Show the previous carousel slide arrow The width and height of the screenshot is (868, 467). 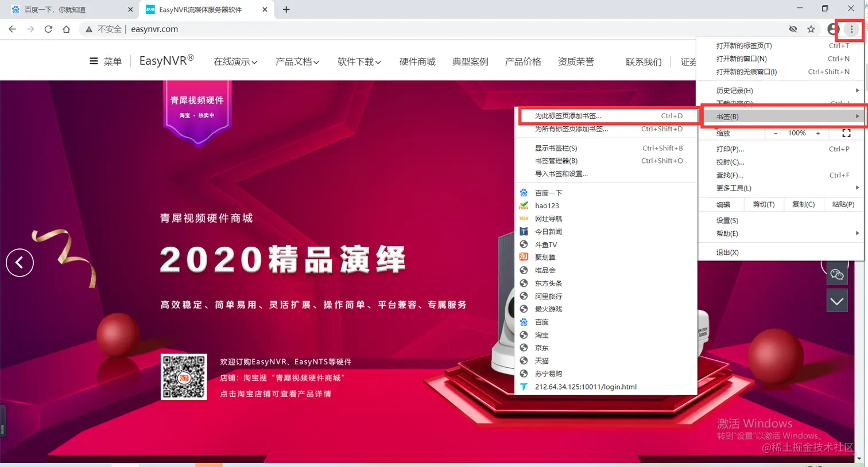20,263
